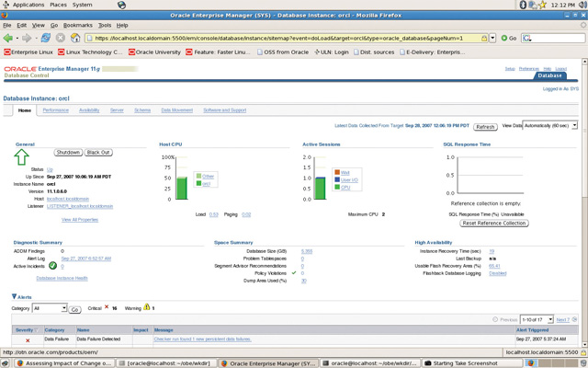
Task: Open the Tools menu
Action: 105,25
